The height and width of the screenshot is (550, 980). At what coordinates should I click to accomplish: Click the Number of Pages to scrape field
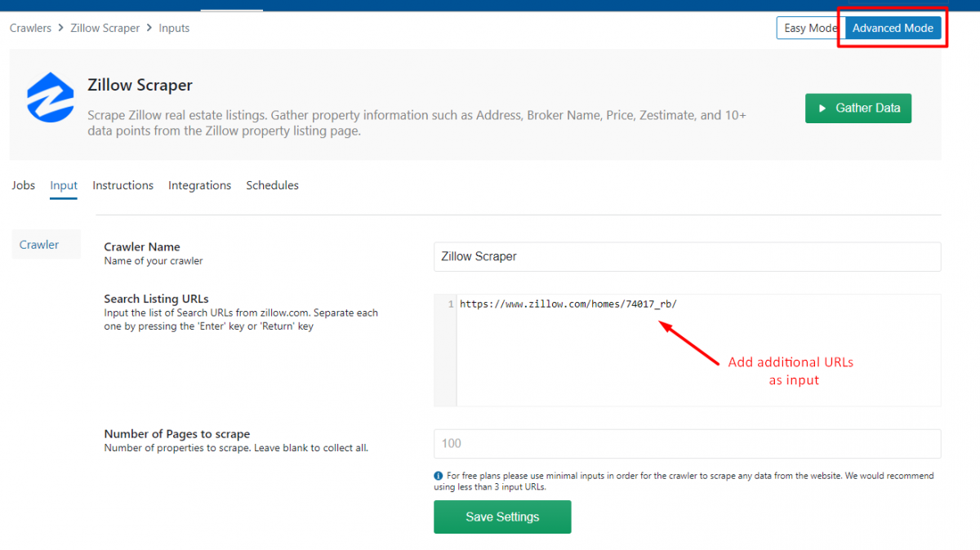click(x=686, y=443)
